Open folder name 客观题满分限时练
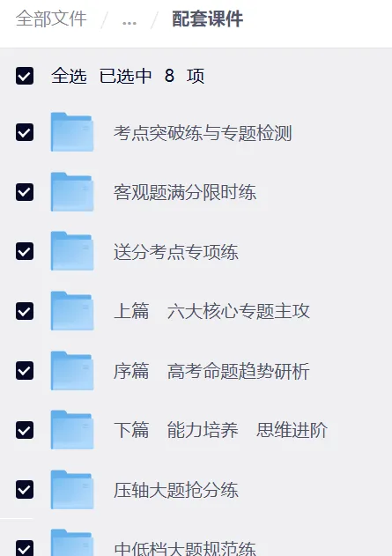The height and width of the screenshot is (556, 392). click(x=185, y=192)
